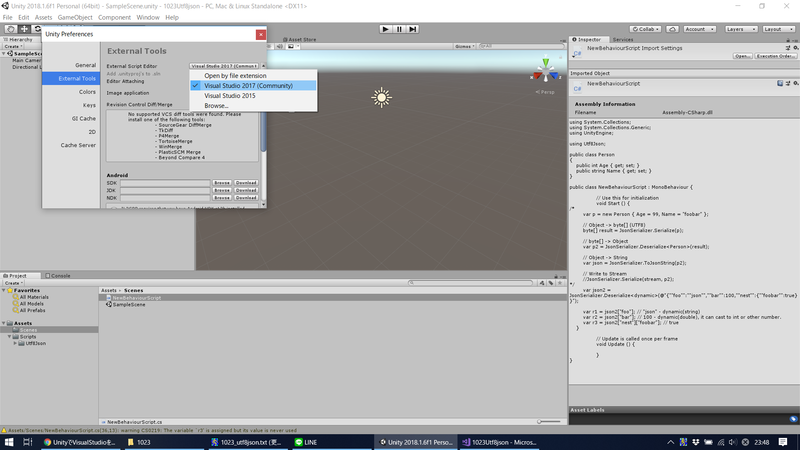Screen dimensions: 800x450
Task: Open Task View on taskbar
Action: point(28,442)
